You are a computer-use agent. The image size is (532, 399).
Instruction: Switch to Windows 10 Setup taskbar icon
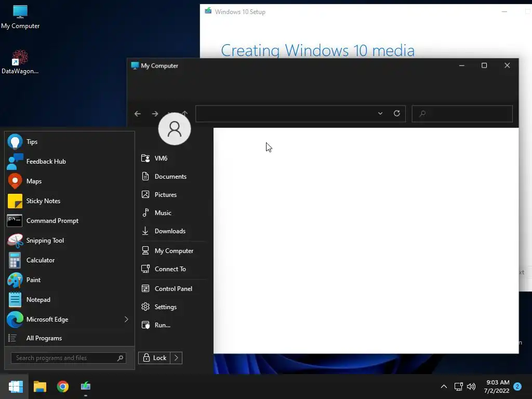[86, 387]
